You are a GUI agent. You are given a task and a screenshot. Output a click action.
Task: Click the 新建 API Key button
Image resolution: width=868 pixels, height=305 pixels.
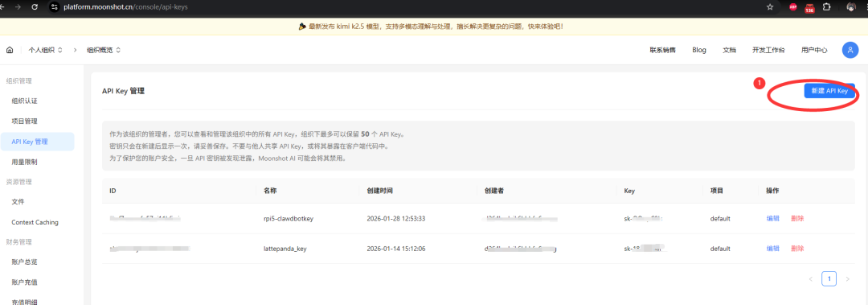(x=829, y=91)
